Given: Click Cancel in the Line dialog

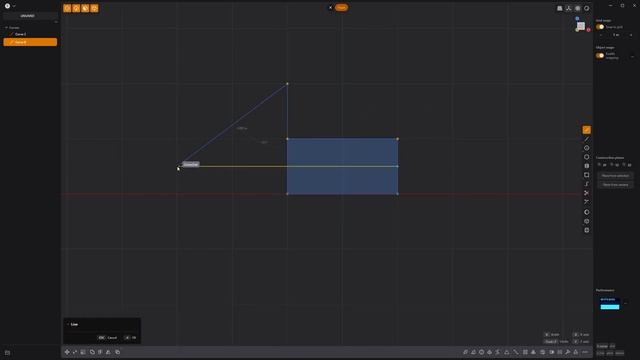Looking at the screenshot, I should tap(108, 338).
